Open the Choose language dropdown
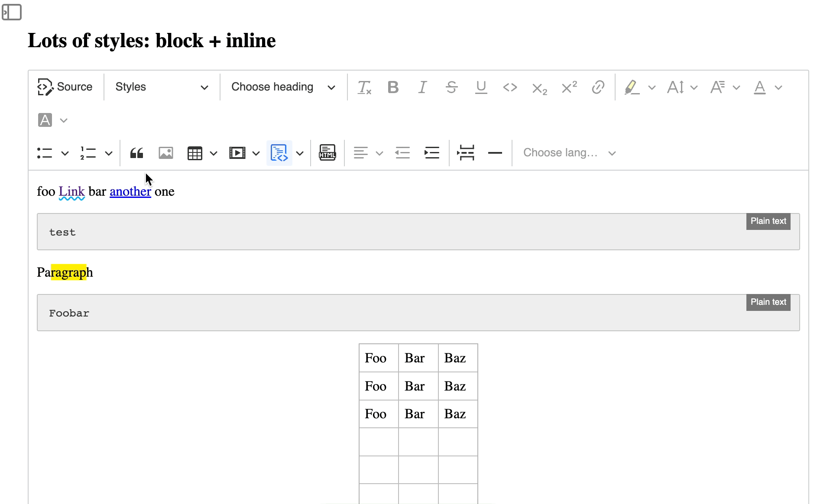The image size is (817, 504). tap(567, 152)
